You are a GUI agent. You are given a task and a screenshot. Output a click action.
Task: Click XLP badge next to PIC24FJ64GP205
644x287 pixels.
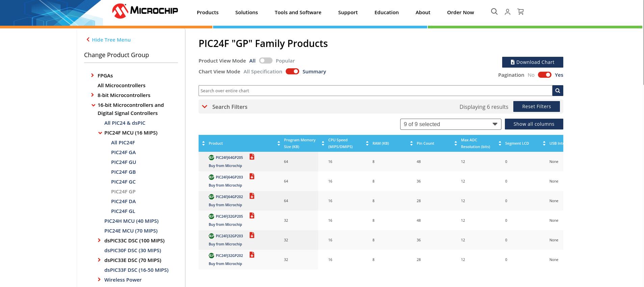coord(211,158)
